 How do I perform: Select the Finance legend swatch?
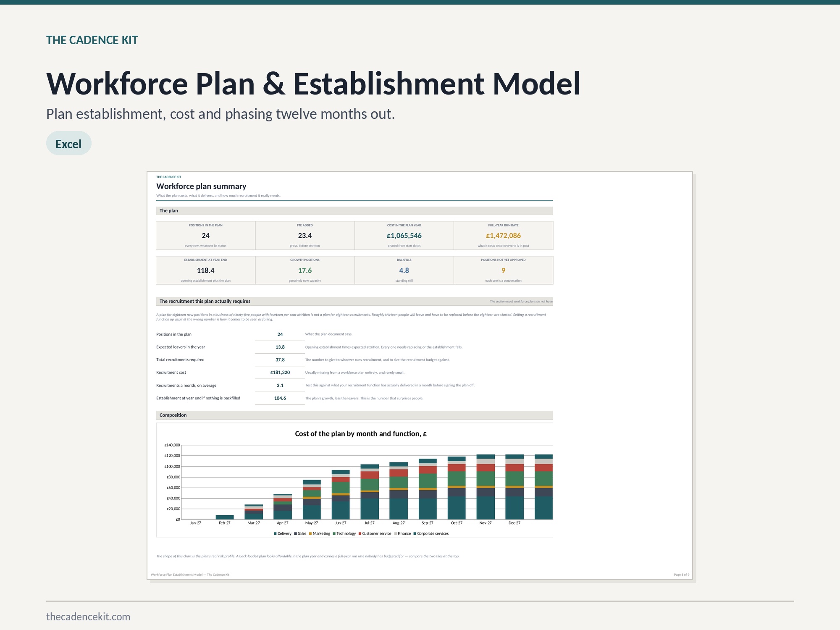395,533
